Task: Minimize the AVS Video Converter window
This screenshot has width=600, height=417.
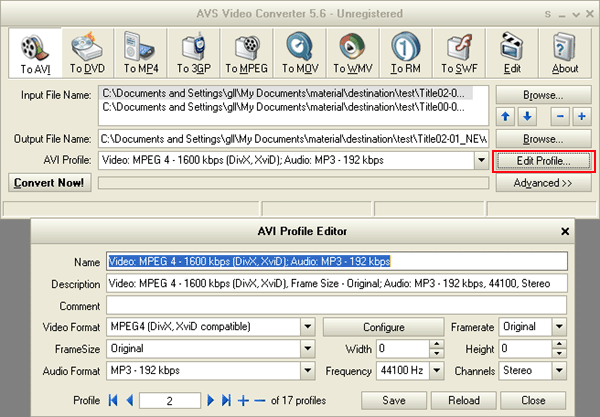Action: [562, 15]
